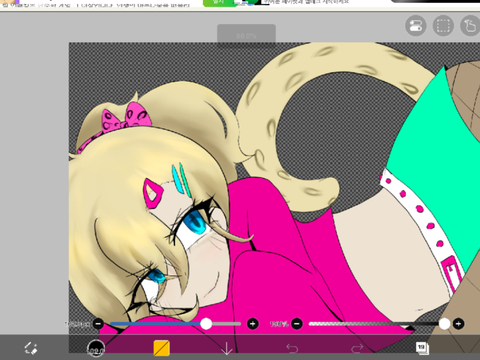Viewport: 480px width, 360px height.
Task: Open the yellow color swatch picker
Action: [x=161, y=348]
